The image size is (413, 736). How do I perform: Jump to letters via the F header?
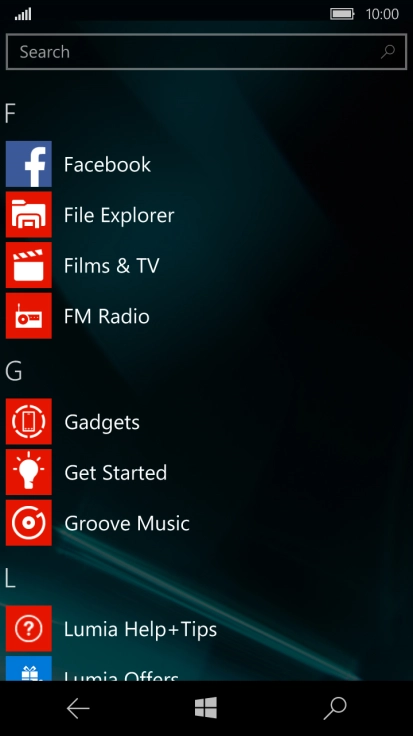coord(10,113)
